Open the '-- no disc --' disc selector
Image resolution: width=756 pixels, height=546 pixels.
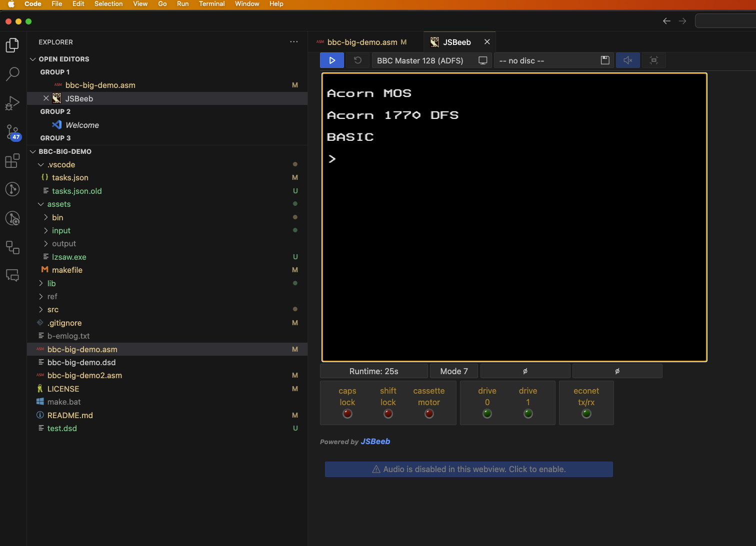click(554, 60)
